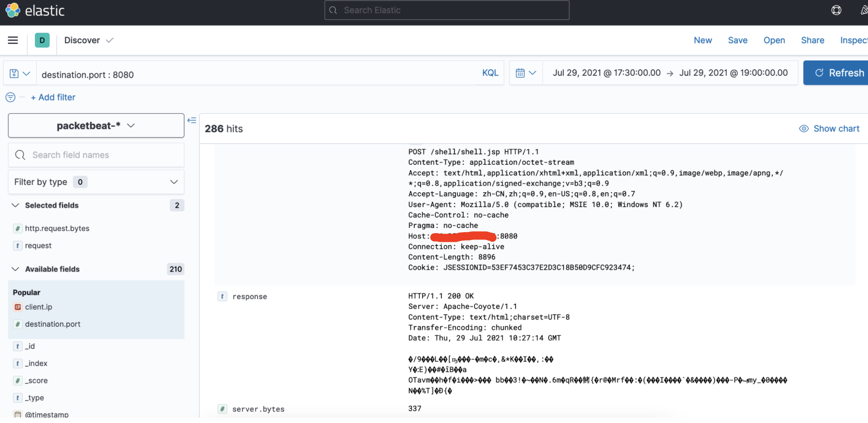Collapse the Available fields section
The height and width of the screenshot is (423, 868).
point(16,269)
